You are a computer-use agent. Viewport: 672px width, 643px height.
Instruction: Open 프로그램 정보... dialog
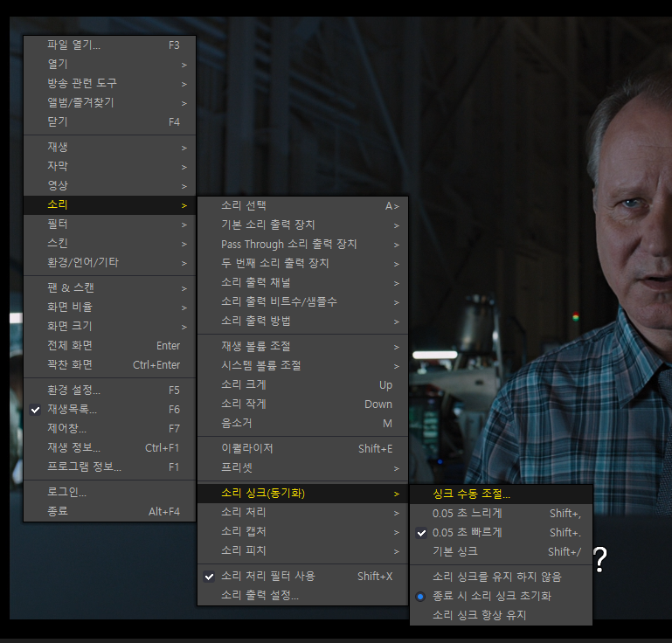110,467
